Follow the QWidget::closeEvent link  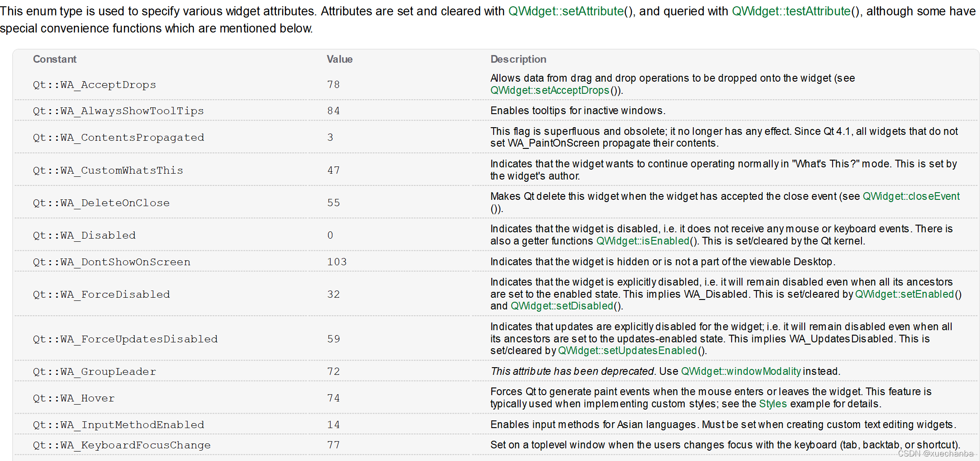click(x=911, y=196)
